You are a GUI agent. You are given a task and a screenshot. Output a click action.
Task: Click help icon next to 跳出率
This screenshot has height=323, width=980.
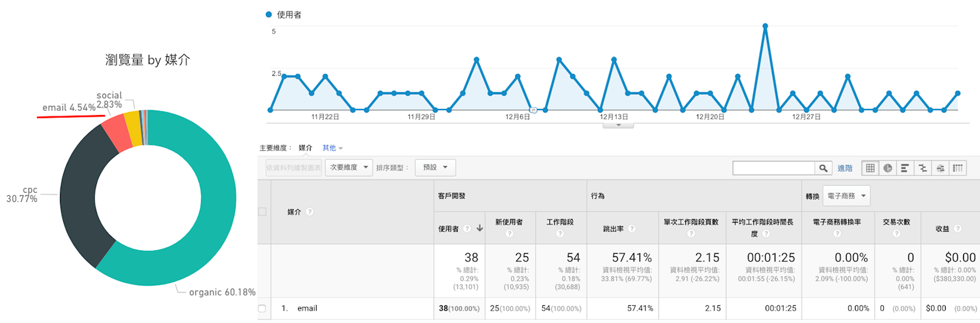pyautogui.click(x=631, y=229)
